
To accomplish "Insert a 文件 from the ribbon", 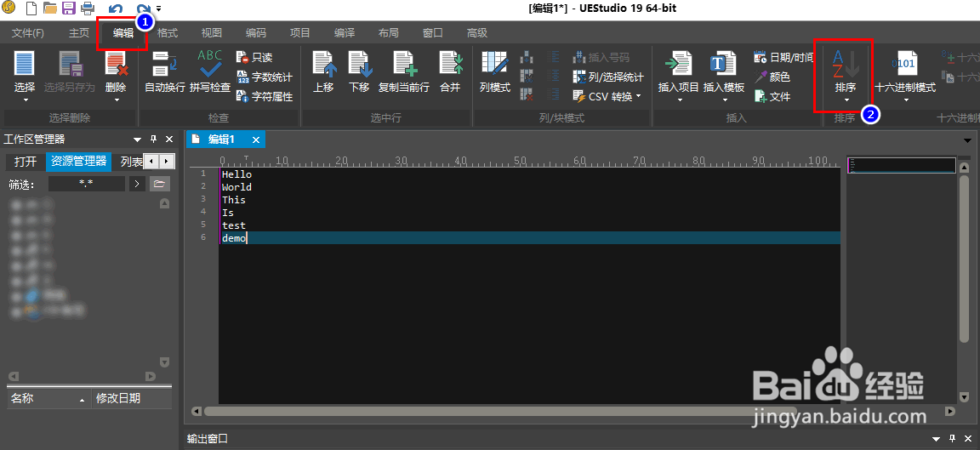I will [x=772, y=96].
